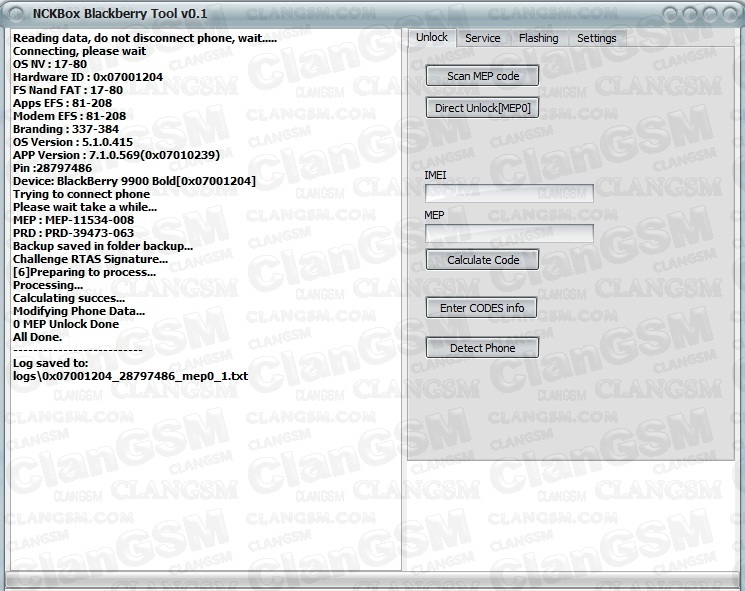
Task: Select log line 'FS Nand FAT : 17-80'
Action: click(68, 90)
